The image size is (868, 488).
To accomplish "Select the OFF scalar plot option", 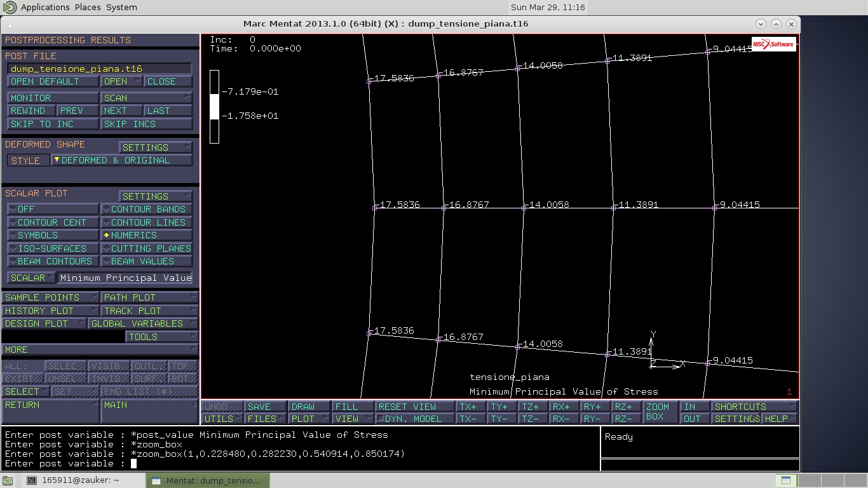I will [53, 209].
